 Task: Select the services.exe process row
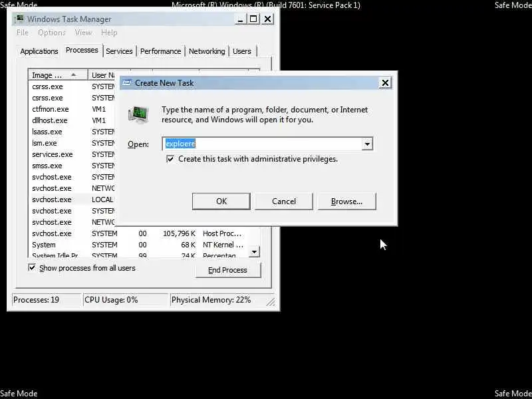(x=72, y=154)
